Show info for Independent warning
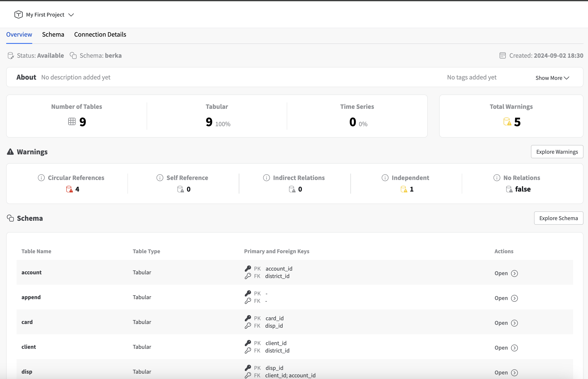 (x=385, y=178)
